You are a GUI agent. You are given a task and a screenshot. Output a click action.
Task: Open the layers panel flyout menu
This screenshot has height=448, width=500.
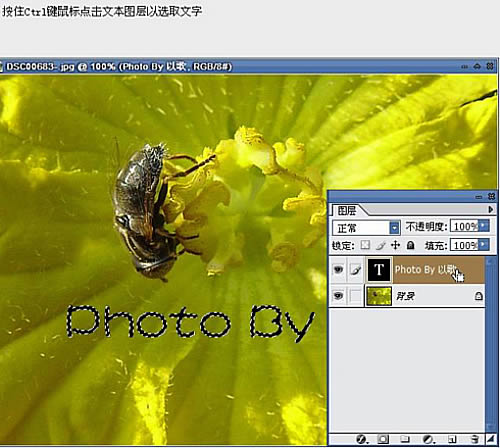point(490,209)
